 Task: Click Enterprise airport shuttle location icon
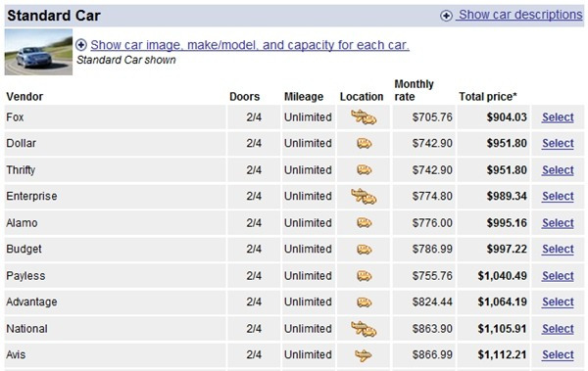(364, 197)
